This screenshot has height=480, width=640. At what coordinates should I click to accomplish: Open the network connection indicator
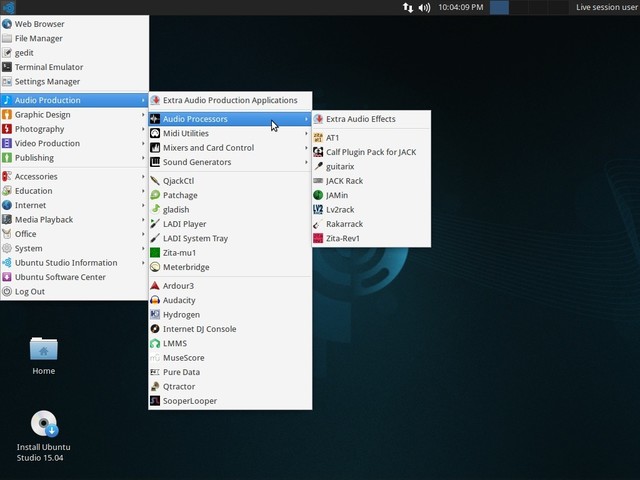pyautogui.click(x=408, y=7)
